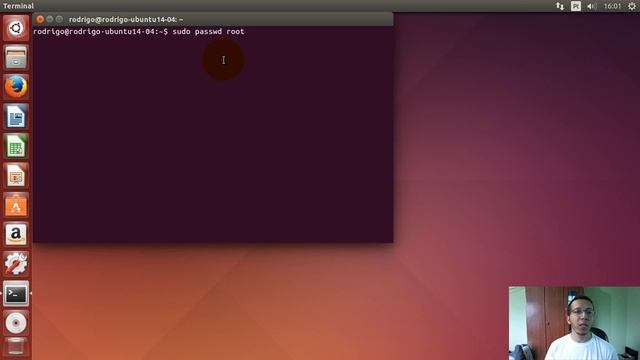Launch the Files manager from the dock
The width and height of the screenshot is (640, 360).
click(x=16, y=58)
